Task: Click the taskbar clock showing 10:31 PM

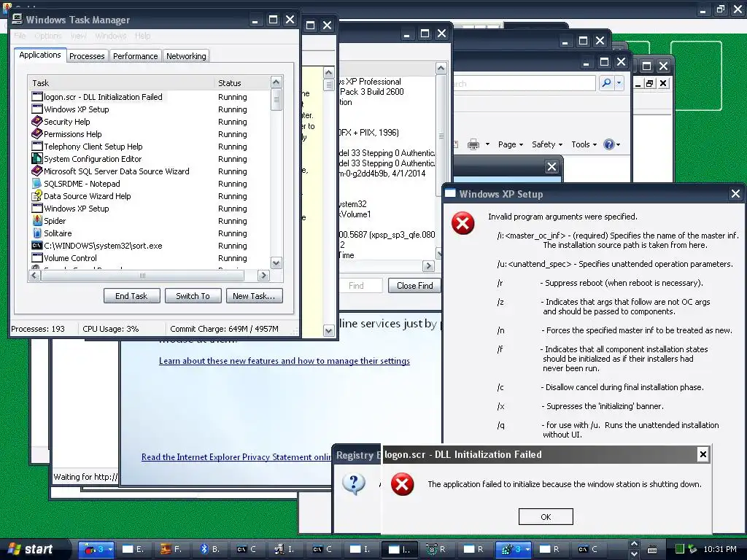Action: coord(720,549)
